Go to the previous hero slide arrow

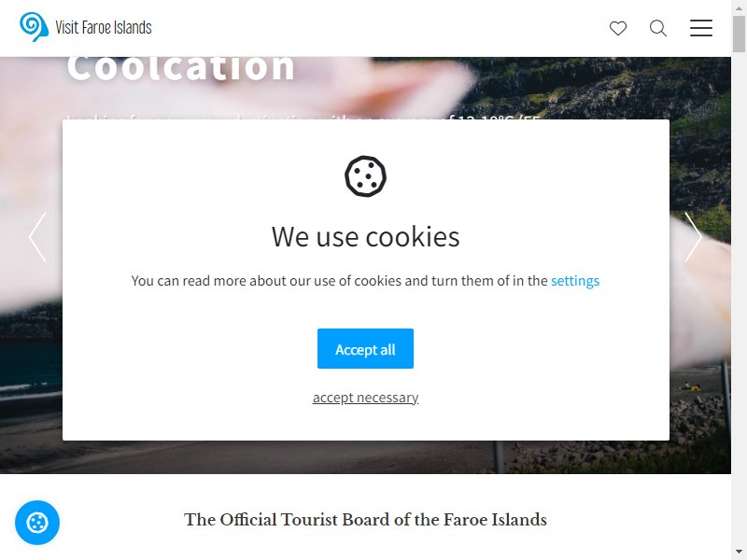pos(37,237)
